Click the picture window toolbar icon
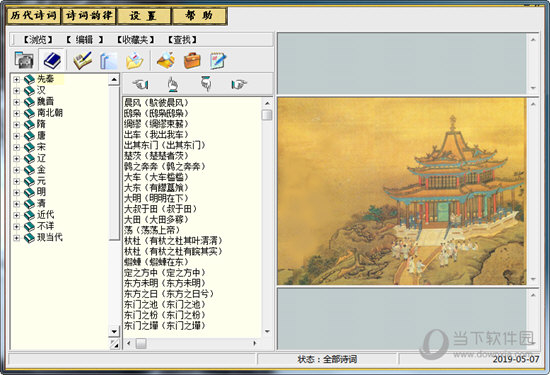 point(24,60)
